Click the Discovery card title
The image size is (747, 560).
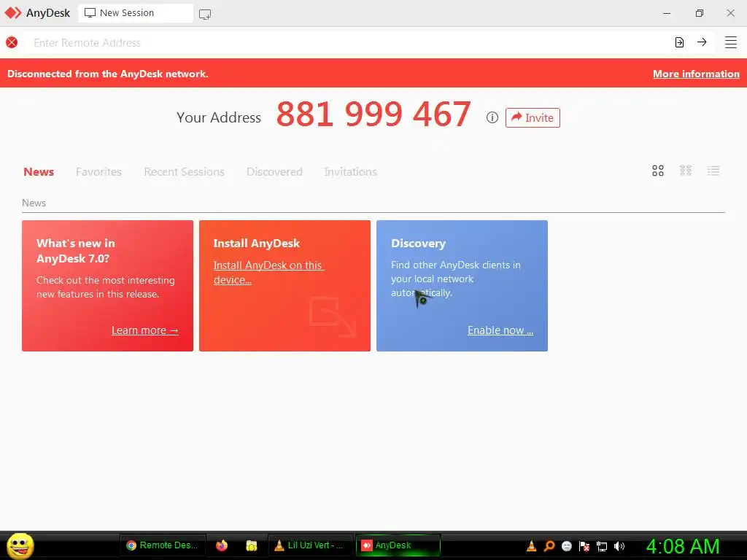tap(418, 244)
